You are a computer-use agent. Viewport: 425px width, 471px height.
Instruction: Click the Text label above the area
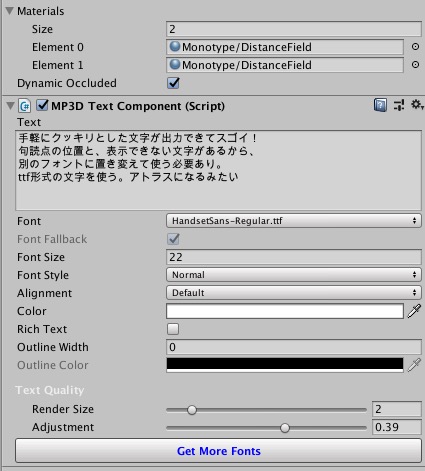29,122
